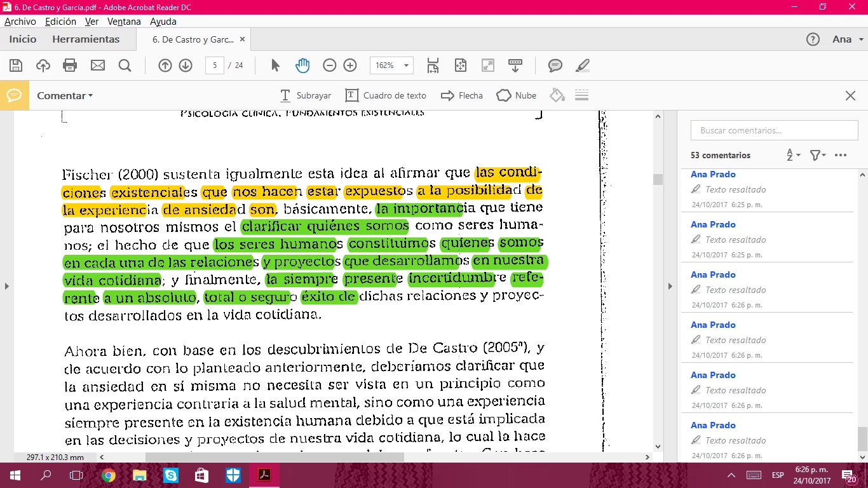The image size is (868, 488).
Task: Click the page number input box
Action: tap(215, 65)
